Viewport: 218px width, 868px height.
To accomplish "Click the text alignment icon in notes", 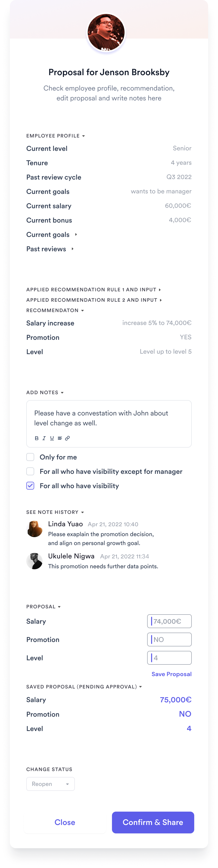I will [60, 438].
